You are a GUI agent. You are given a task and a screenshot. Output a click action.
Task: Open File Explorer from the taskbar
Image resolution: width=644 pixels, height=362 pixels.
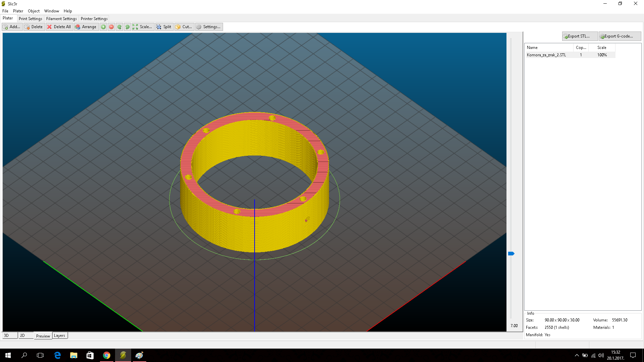(74, 355)
